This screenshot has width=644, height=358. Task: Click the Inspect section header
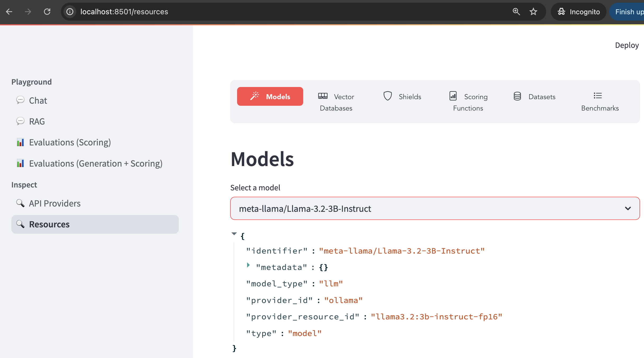[24, 185]
